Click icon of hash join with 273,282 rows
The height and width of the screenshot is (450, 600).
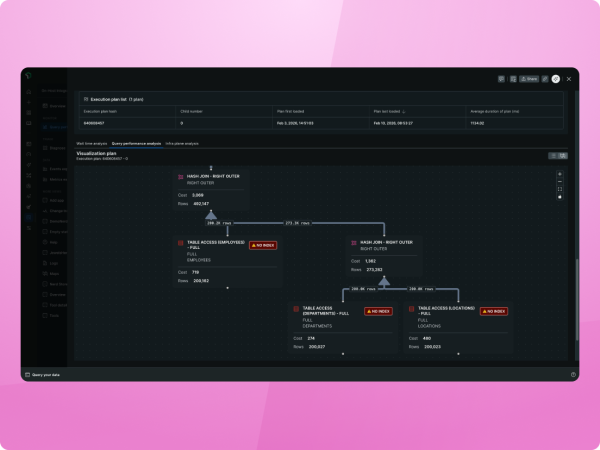[x=354, y=243]
